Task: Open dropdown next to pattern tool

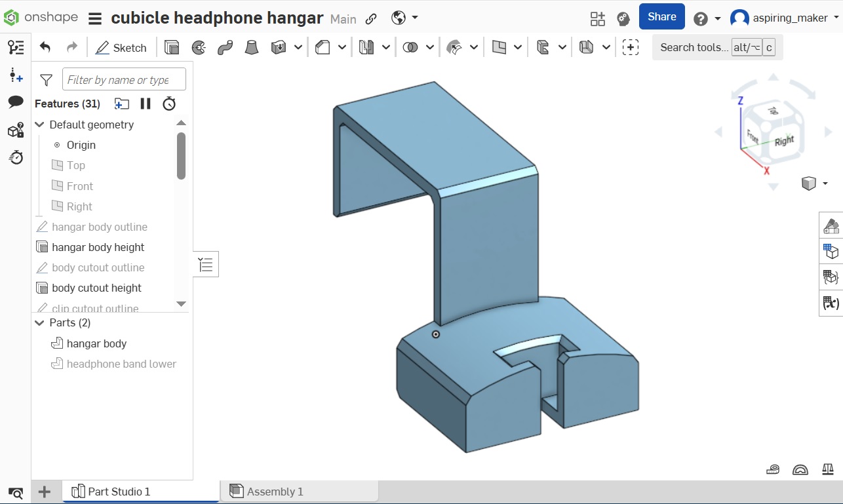Action: tap(386, 47)
